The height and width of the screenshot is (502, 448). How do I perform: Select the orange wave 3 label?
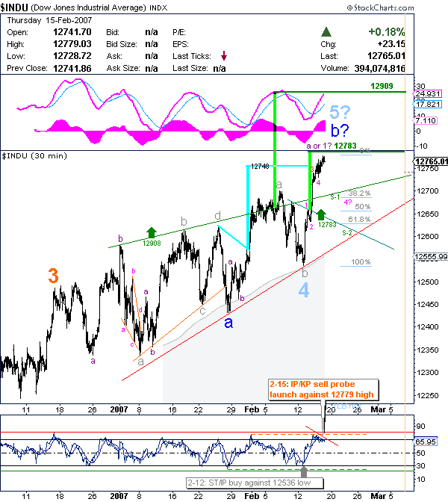coord(53,276)
